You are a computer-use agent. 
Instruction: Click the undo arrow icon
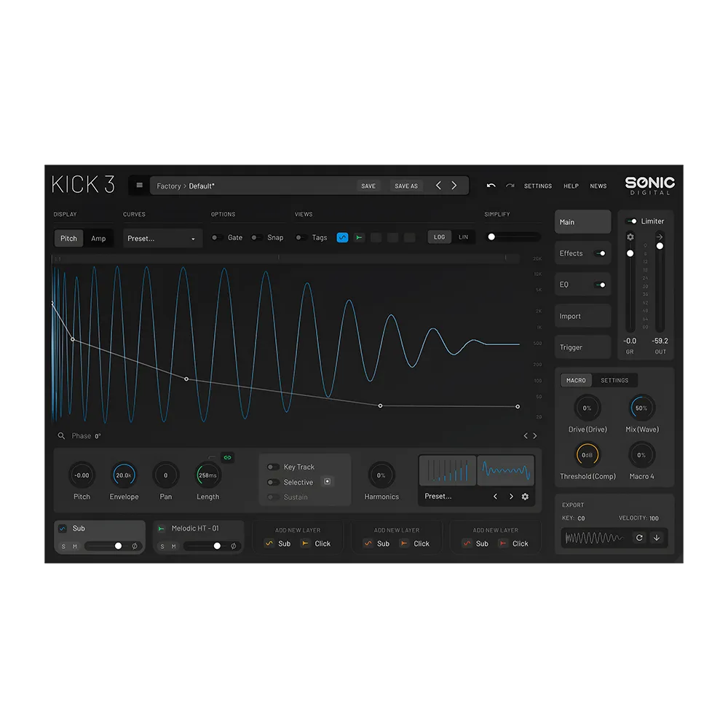(491, 186)
